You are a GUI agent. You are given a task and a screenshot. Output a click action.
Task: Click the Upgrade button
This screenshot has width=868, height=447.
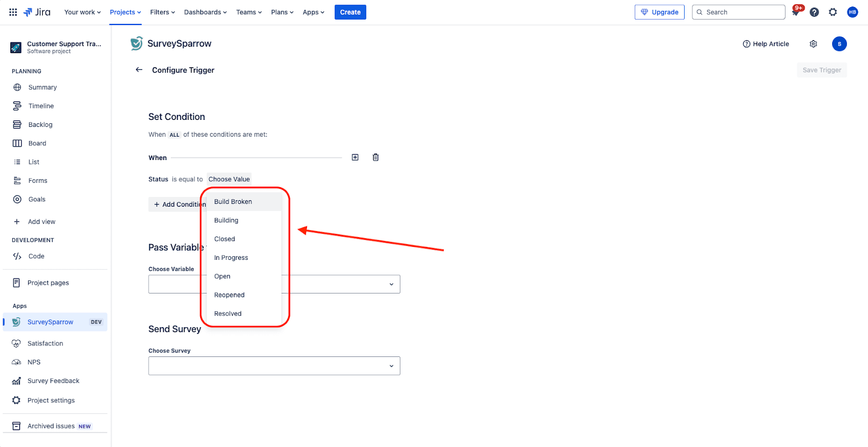coord(659,12)
